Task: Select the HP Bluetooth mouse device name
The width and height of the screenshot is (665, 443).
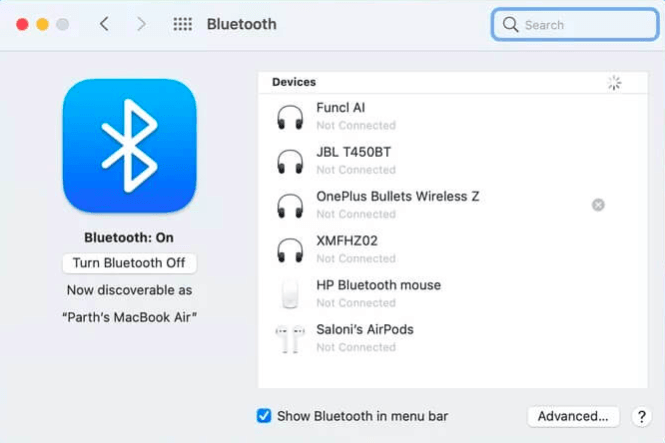Action: click(379, 285)
